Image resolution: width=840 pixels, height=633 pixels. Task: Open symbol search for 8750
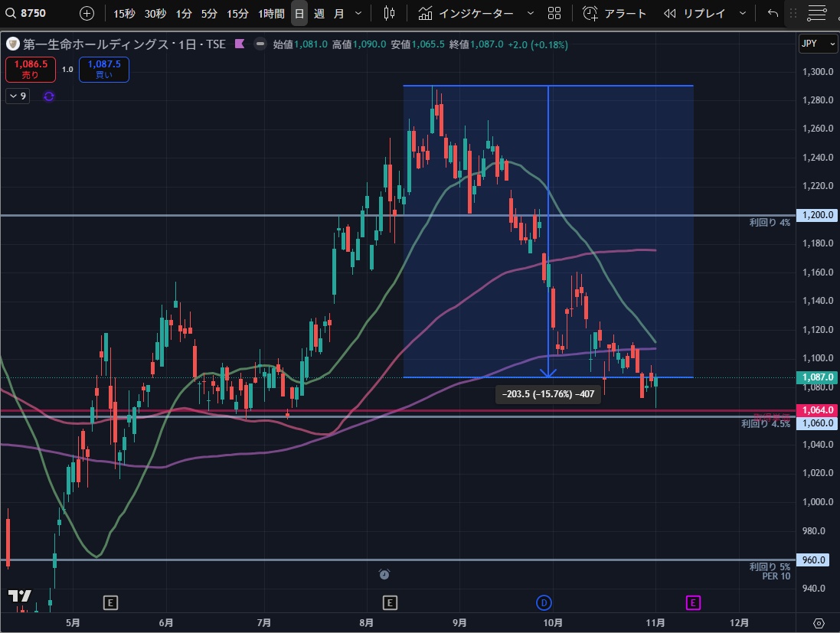[x=27, y=13]
